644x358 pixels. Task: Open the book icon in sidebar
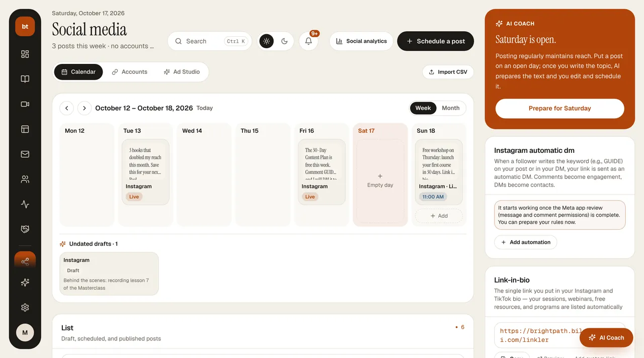(25, 79)
